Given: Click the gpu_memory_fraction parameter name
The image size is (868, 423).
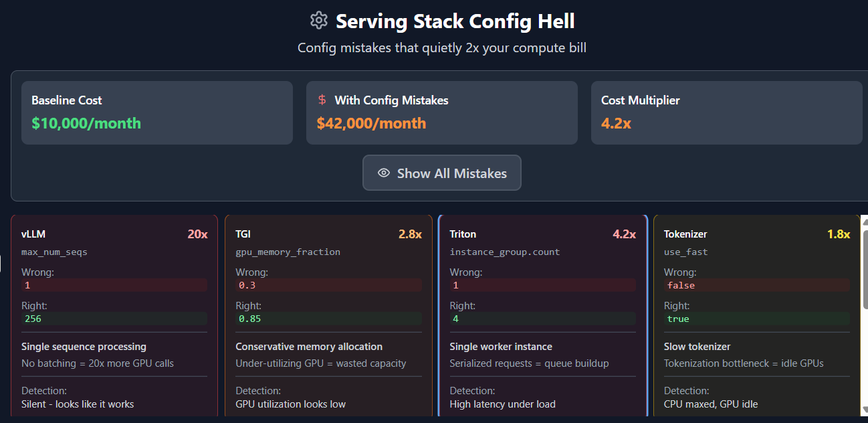Looking at the screenshot, I should 288,252.
